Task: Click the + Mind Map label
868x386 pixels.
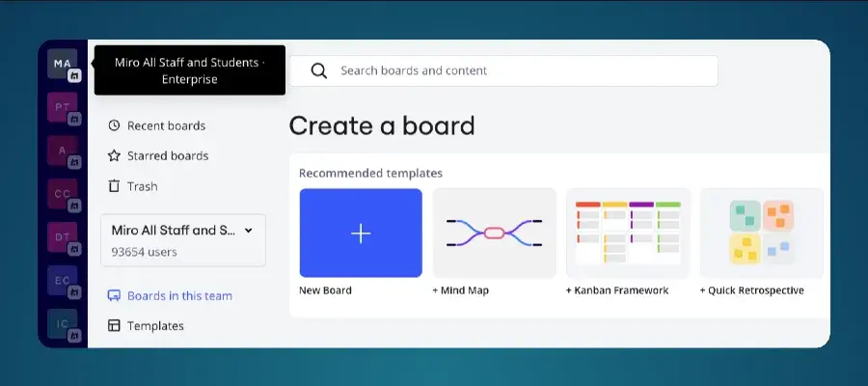Action: (x=461, y=290)
